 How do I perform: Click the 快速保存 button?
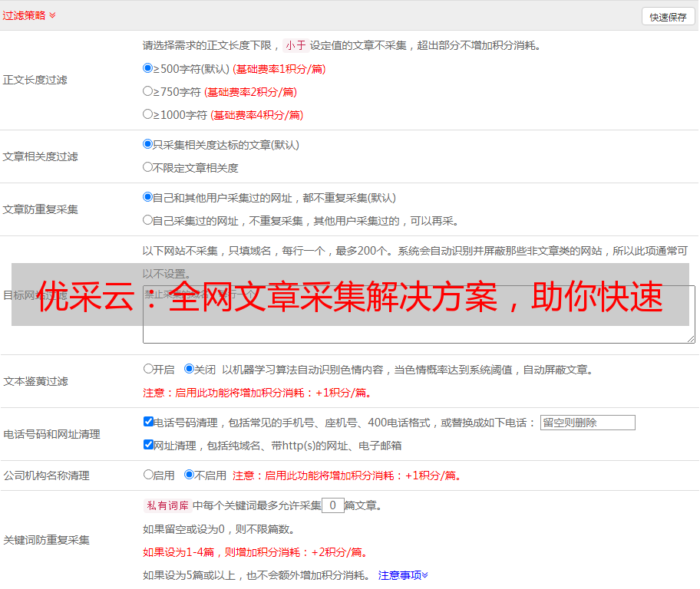(x=668, y=17)
